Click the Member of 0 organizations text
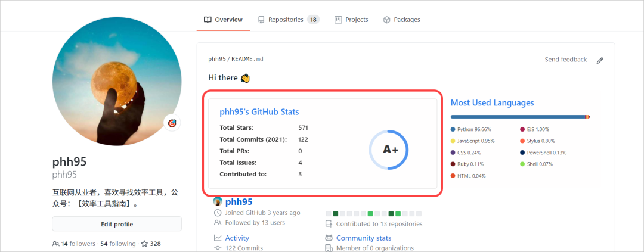The width and height of the screenshot is (644, 252). 375,248
